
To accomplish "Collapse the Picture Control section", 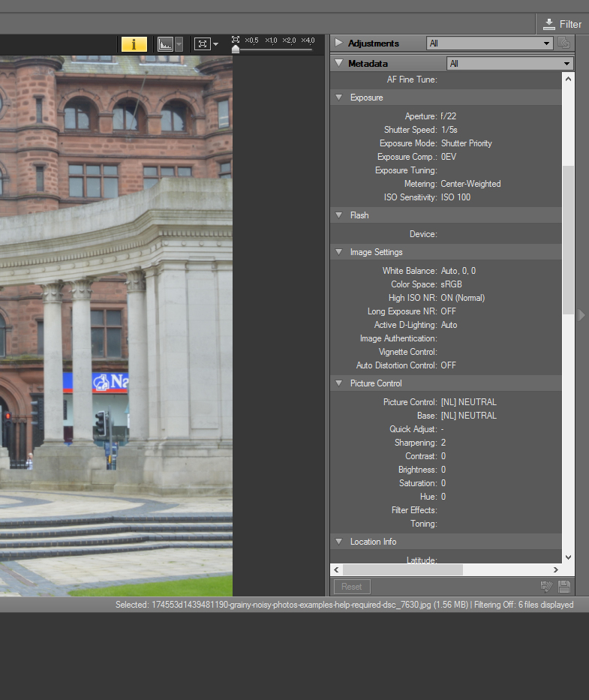I will tap(339, 383).
